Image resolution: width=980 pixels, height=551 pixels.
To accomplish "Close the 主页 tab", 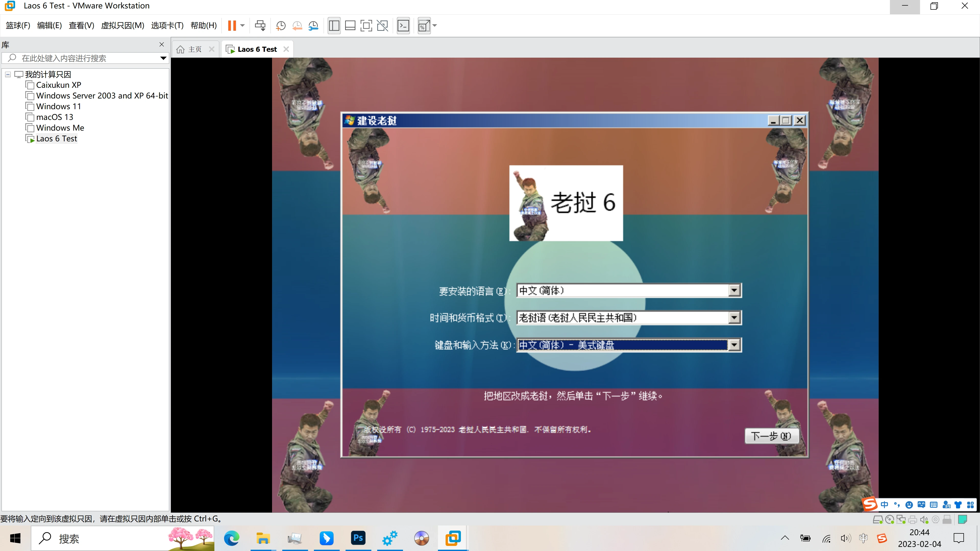I will (212, 49).
